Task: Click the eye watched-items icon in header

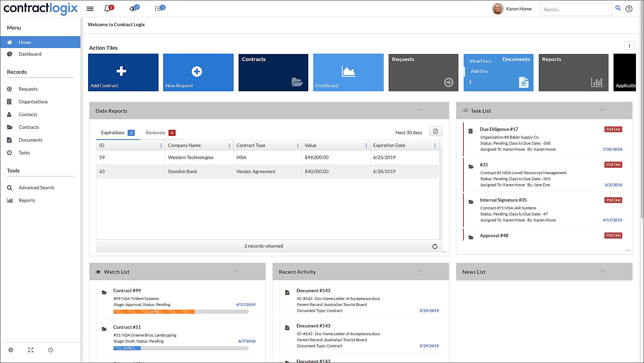Action: pos(132,8)
